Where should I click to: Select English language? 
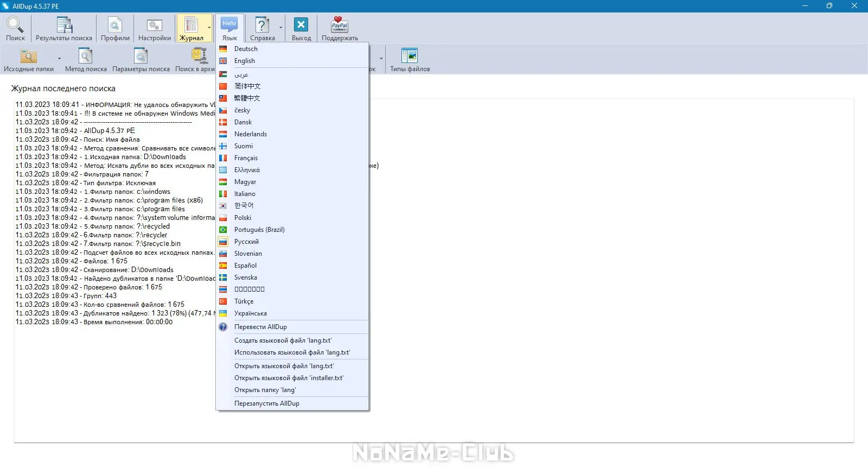click(x=292, y=61)
